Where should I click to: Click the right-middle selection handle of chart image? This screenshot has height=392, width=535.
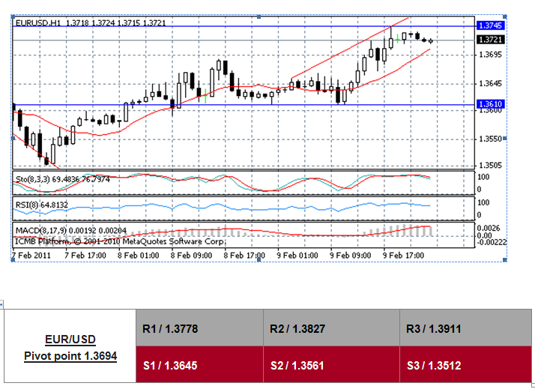tap(505, 138)
